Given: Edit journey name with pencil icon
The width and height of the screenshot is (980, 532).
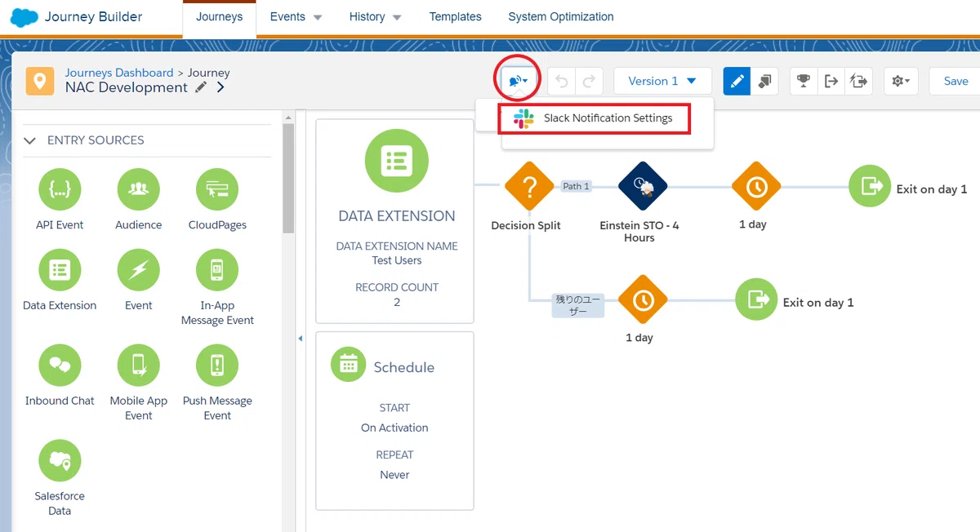Looking at the screenshot, I should pos(201,87).
